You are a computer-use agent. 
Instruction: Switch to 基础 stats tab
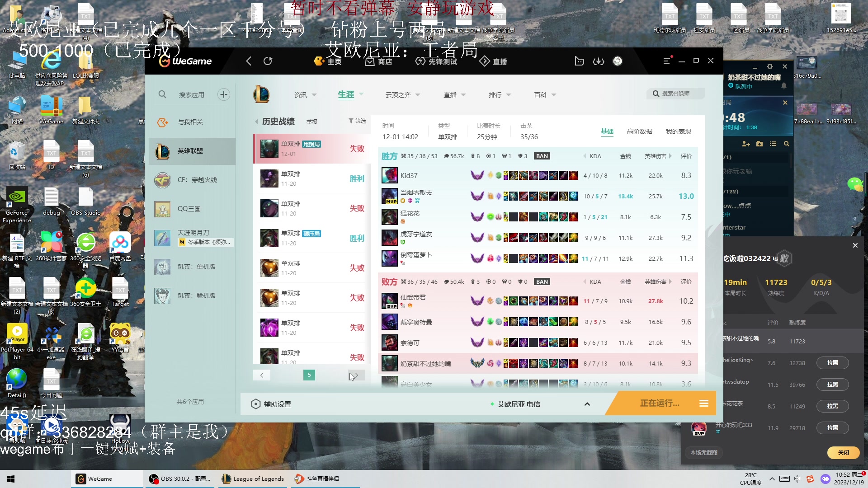[x=607, y=131]
